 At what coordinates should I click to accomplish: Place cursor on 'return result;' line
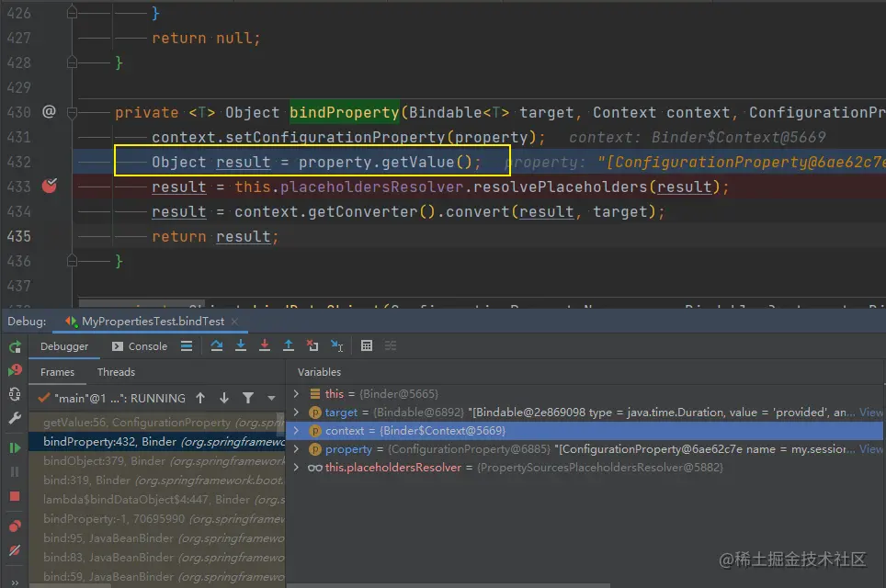215,236
